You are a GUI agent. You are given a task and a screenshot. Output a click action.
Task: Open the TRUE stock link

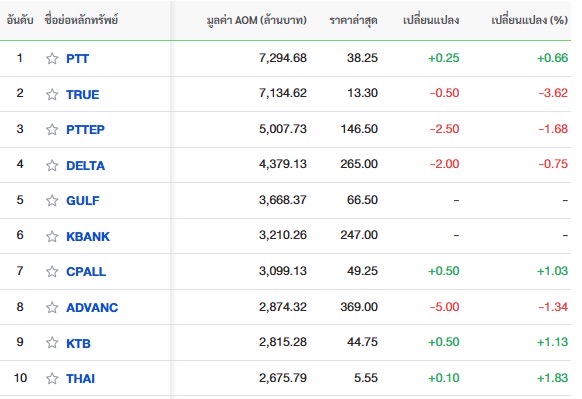pos(83,95)
